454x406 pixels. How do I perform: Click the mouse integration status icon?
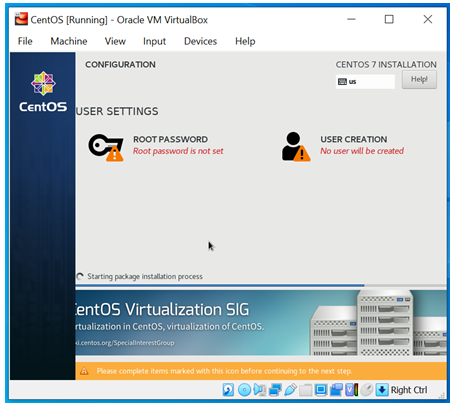(367, 390)
